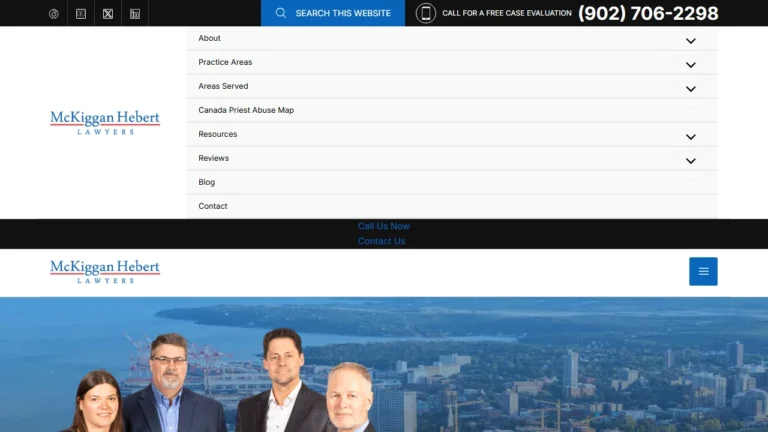The height and width of the screenshot is (432, 768).
Task: Click Search This Website button
Action: [333, 13]
